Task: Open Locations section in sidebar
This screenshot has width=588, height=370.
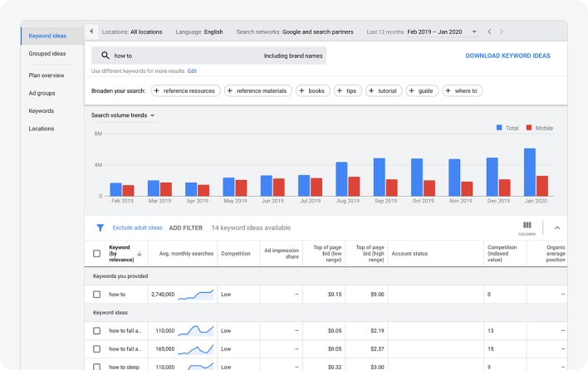Action: [42, 129]
